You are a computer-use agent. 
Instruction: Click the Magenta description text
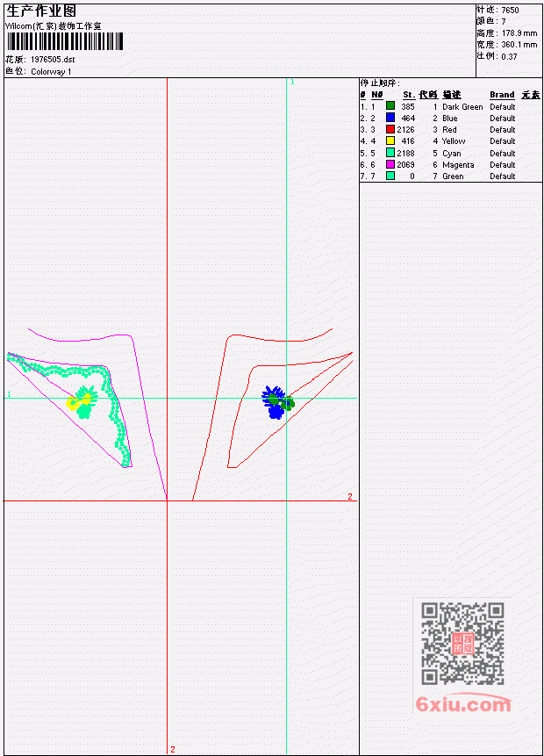click(x=458, y=164)
